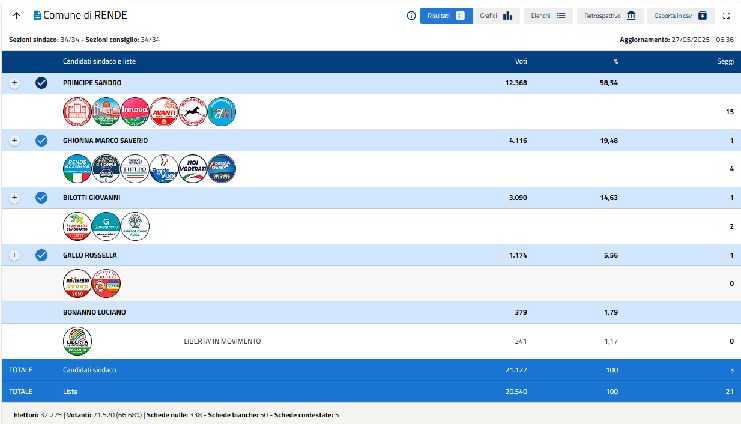Screen dimensions: 741x424
Task: Go up one level with the arrow
Action: point(17,16)
